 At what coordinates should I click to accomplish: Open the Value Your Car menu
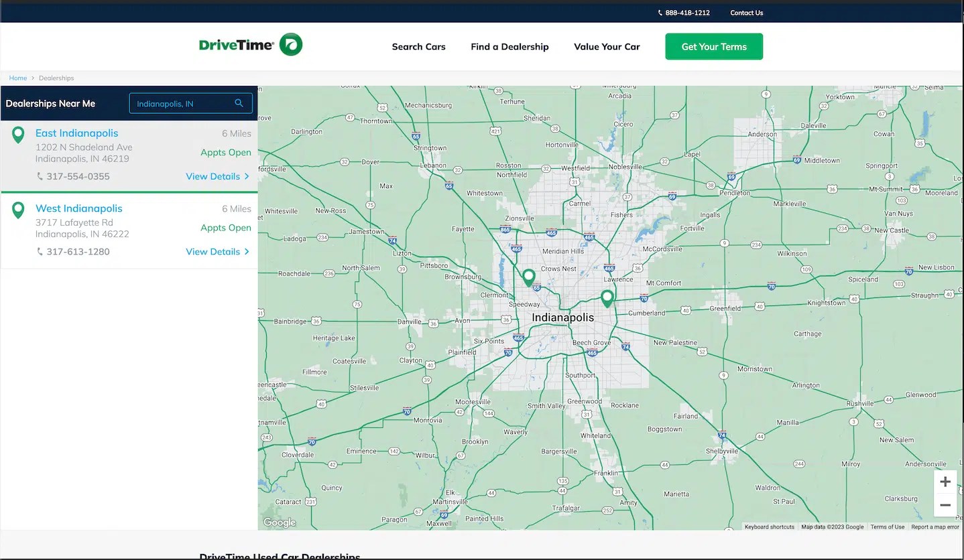tap(607, 46)
